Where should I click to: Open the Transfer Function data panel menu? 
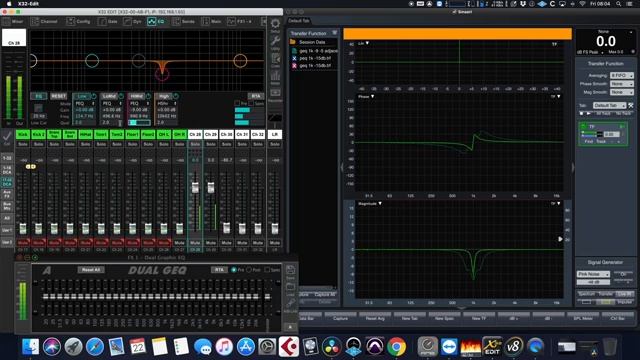click(x=334, y=33)
